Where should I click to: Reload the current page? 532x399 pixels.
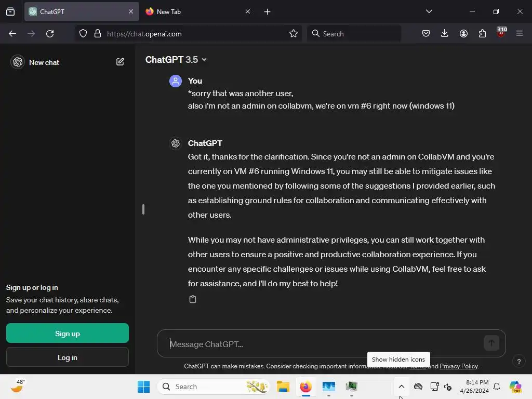click(x=50, y=34)
